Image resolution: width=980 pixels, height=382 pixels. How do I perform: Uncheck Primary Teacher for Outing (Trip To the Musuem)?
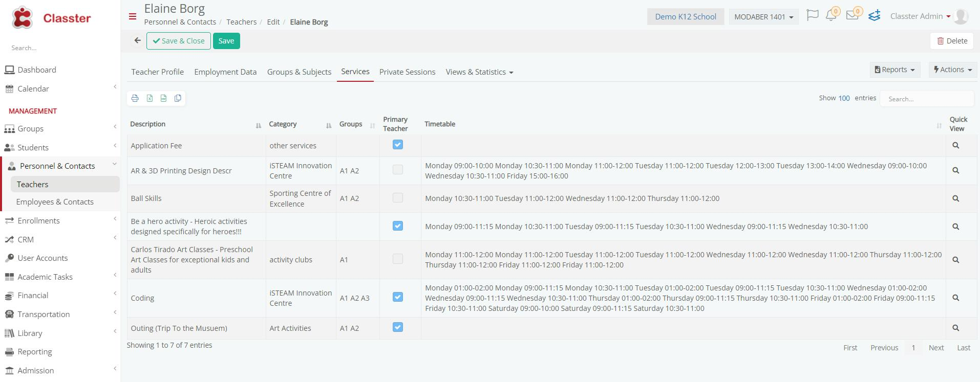[398, 327]
